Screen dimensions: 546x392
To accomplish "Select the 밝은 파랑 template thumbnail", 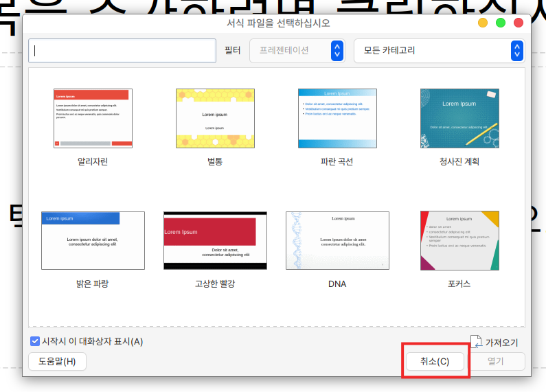I will 93,240.
